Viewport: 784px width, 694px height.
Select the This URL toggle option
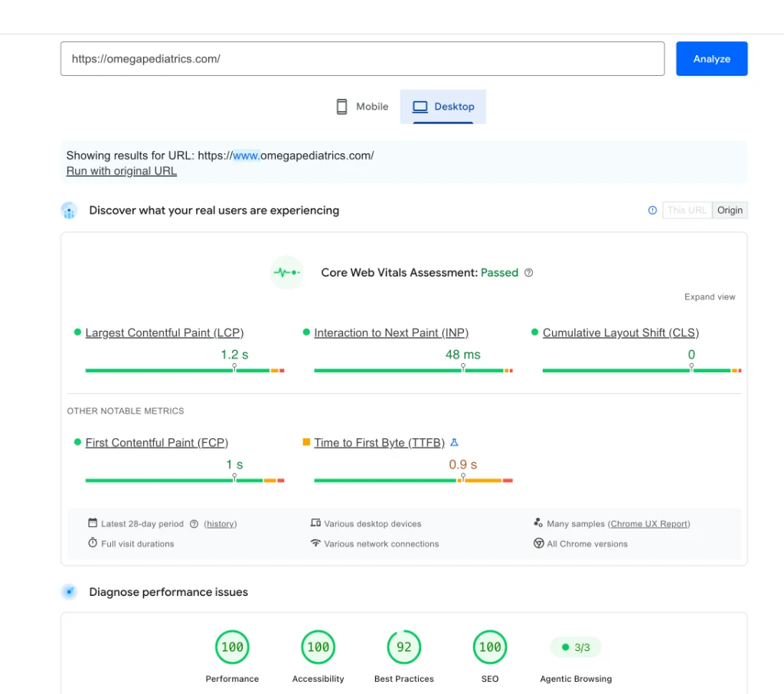[x=687, y=210]
